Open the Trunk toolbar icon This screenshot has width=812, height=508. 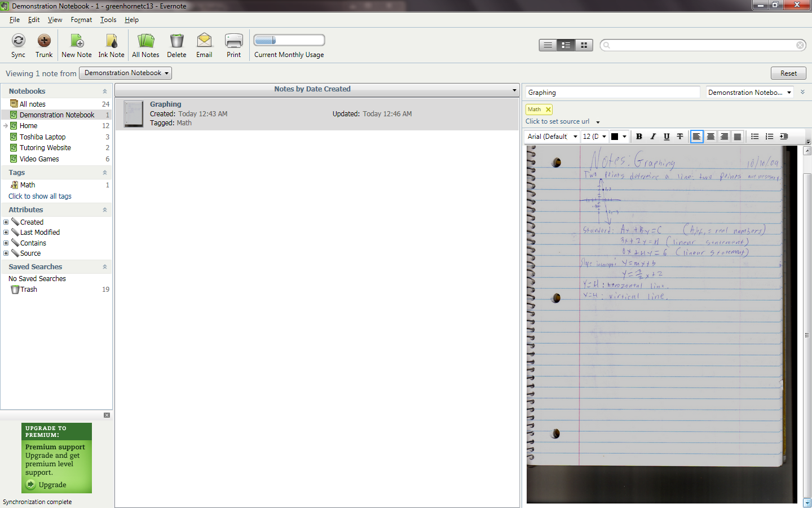pyautogui.click(x=44, y=45)
